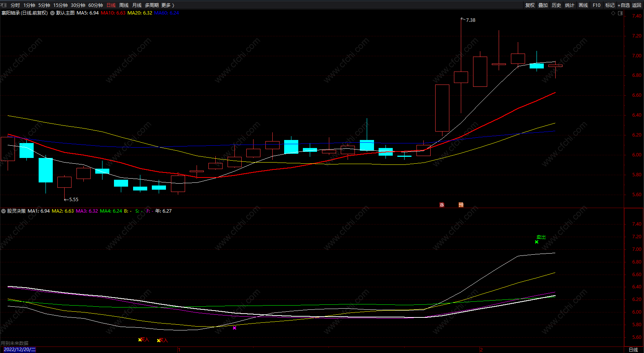Click the 预 forecast marker icon
Screen dimensions: 644x353
click(461, 205)
